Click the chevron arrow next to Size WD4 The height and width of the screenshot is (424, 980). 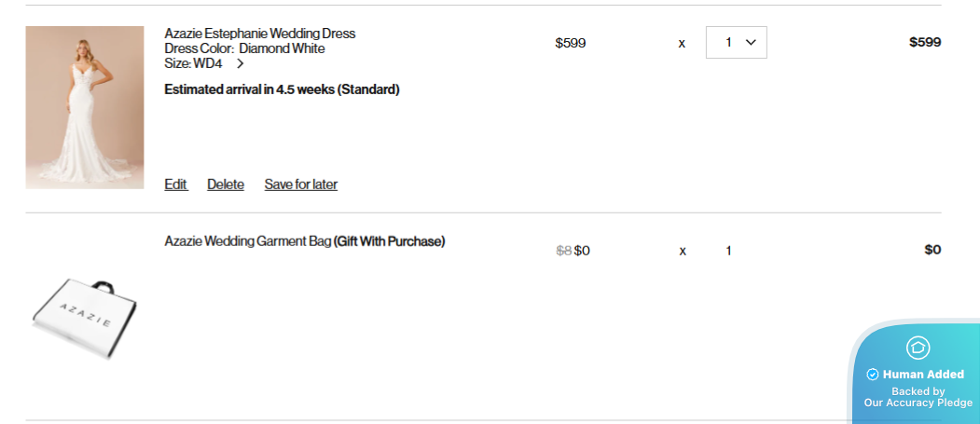[x=241, y=64]
